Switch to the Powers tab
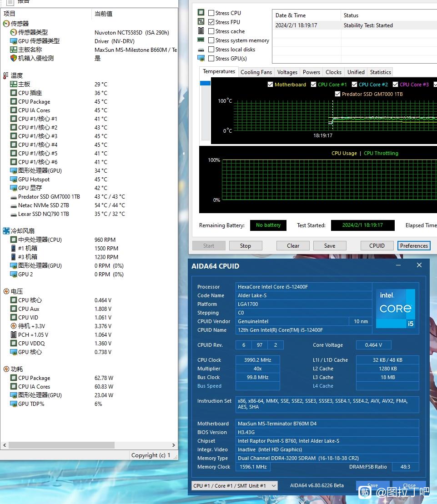Viewport: 437px width, 504px height. [311, 72]
